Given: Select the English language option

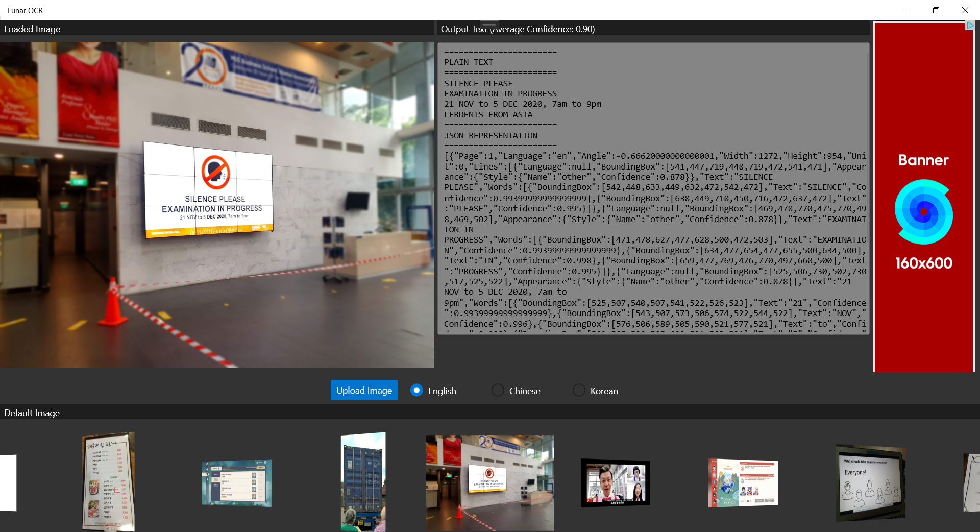Looking at the screenshot, I should click(x=417, y=391).
